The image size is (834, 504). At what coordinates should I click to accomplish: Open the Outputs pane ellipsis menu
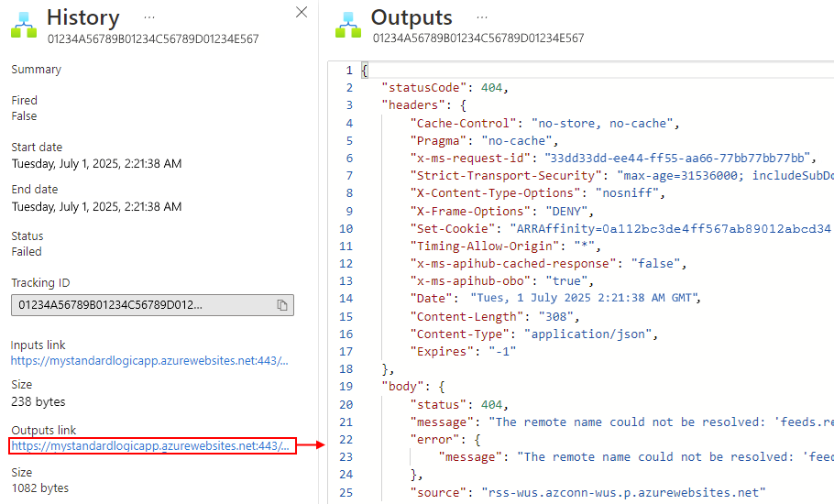click(482, 17)
